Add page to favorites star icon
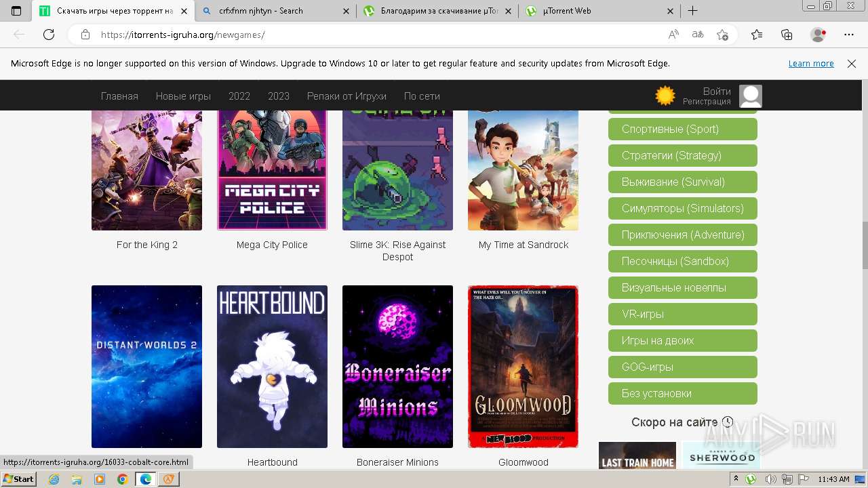868x488 pixels. click(722, 35)
